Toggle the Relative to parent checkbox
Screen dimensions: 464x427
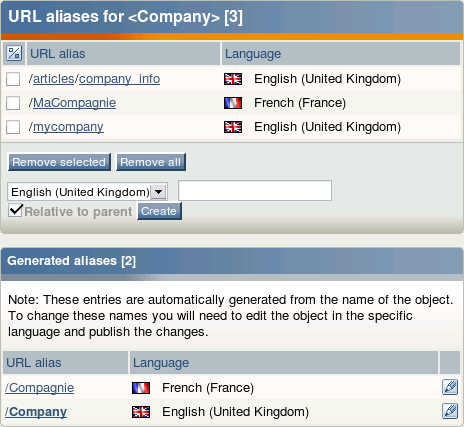(15, 211)
